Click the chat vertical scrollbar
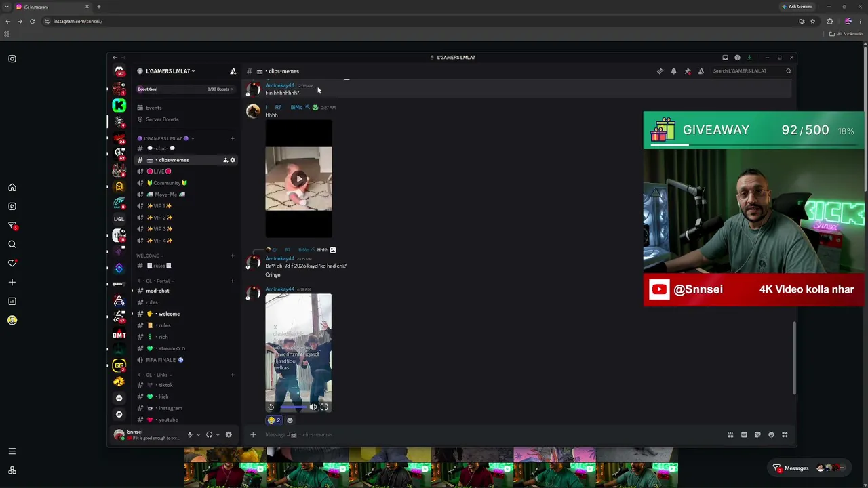The image size is (868, 488). 793,358
